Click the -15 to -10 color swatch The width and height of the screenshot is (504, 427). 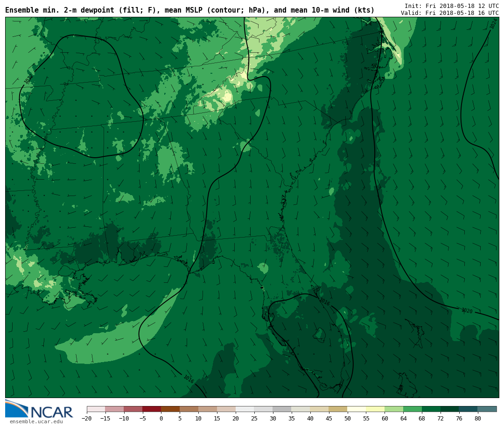pos(114,409)
